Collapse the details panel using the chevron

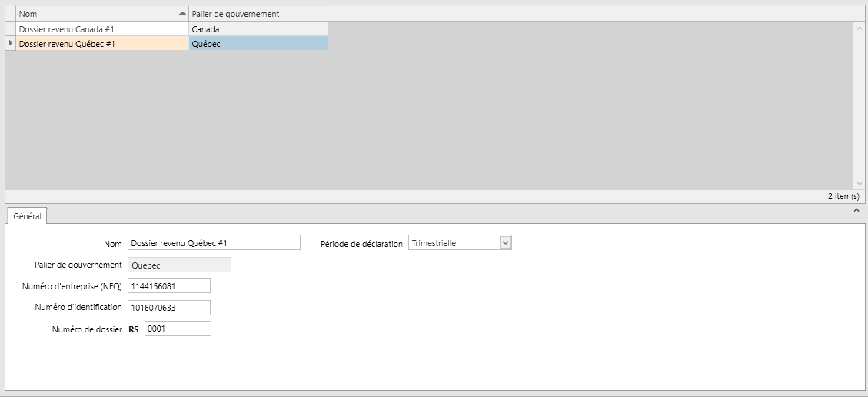[856, 210]
